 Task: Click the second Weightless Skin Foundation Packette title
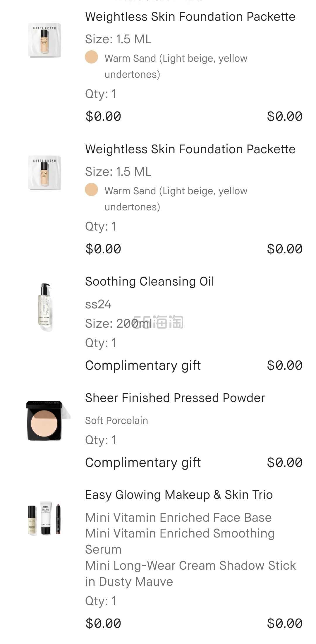tap(190, 150)
